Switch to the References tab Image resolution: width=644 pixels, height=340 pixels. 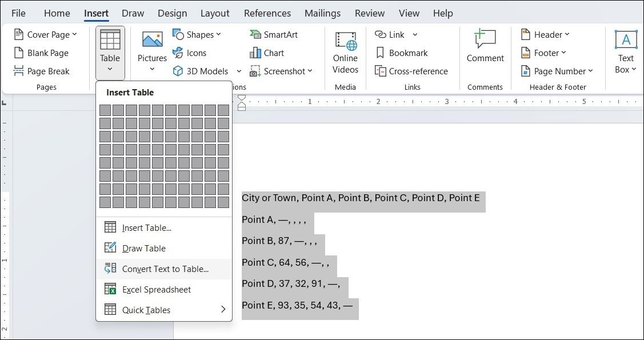(267, 13)
